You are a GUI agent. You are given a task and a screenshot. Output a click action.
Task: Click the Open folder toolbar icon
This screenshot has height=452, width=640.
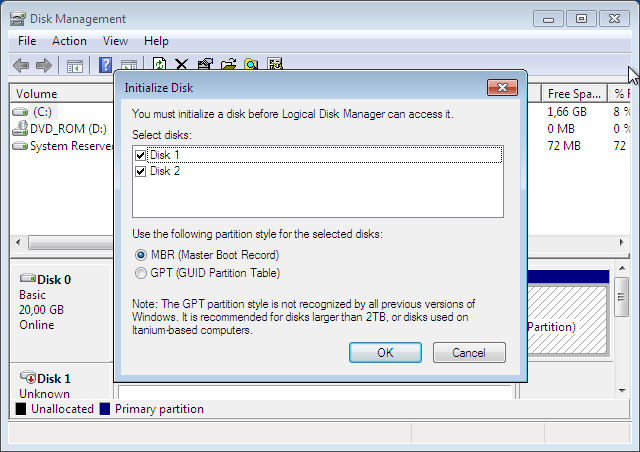point(228,65)
